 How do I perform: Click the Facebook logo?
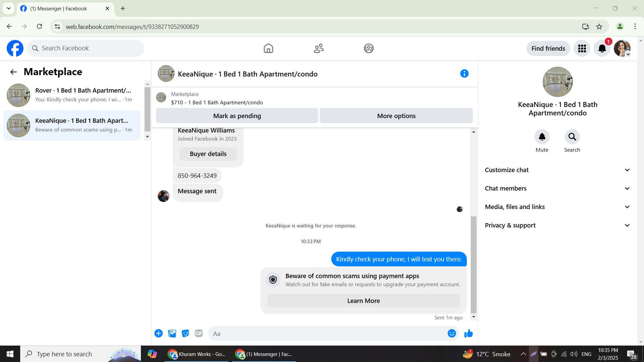(15, 48)
